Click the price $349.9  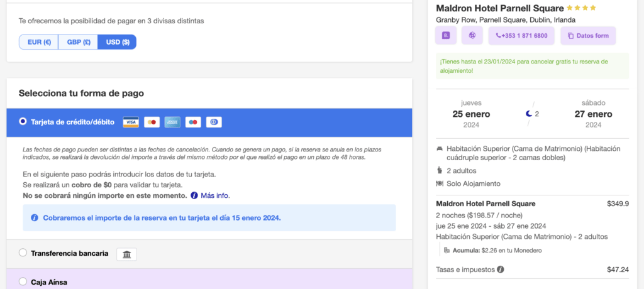coord(618,204)
